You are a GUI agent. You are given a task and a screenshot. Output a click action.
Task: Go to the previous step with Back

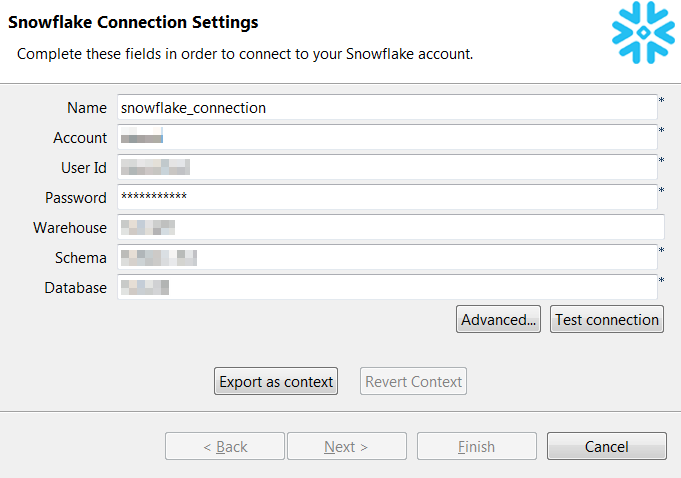coord(225,446)
